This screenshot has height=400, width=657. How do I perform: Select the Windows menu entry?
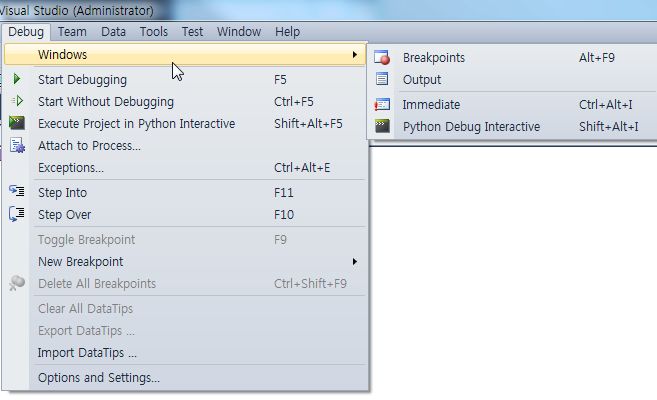click(185, 55)
